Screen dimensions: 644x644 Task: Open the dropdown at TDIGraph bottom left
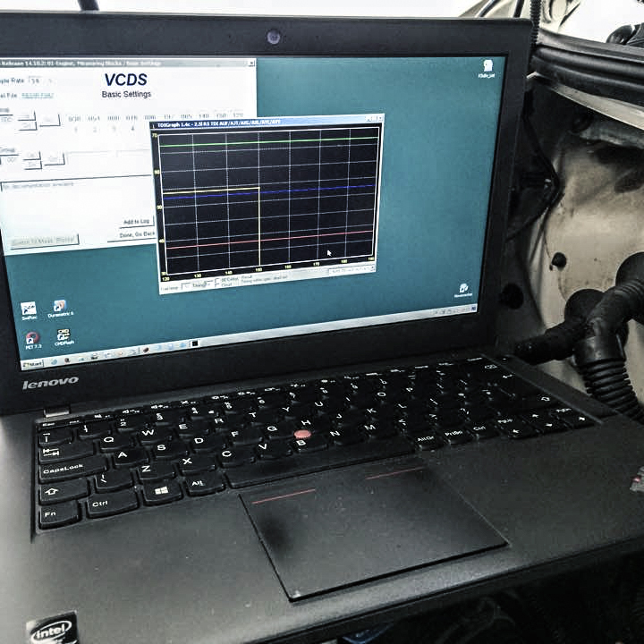(197, 285)
